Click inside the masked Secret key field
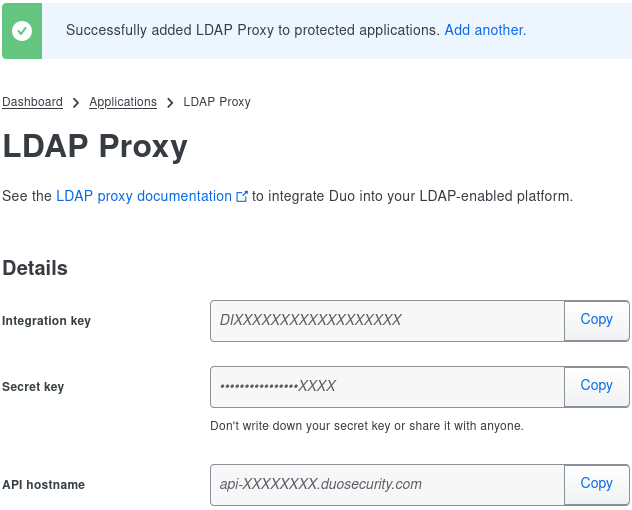The image size is (632, 510). (387, 387)
